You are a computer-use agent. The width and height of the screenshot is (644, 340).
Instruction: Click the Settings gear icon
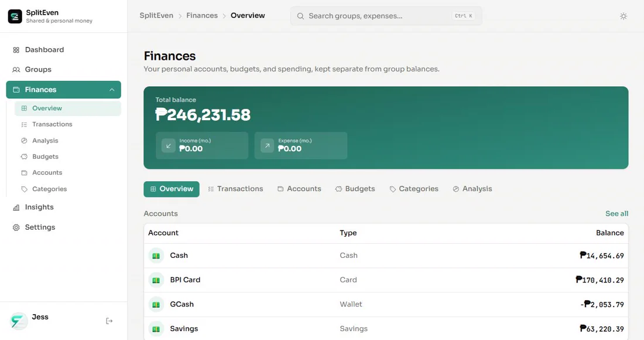pyautogui.click(x=16, y=227)
